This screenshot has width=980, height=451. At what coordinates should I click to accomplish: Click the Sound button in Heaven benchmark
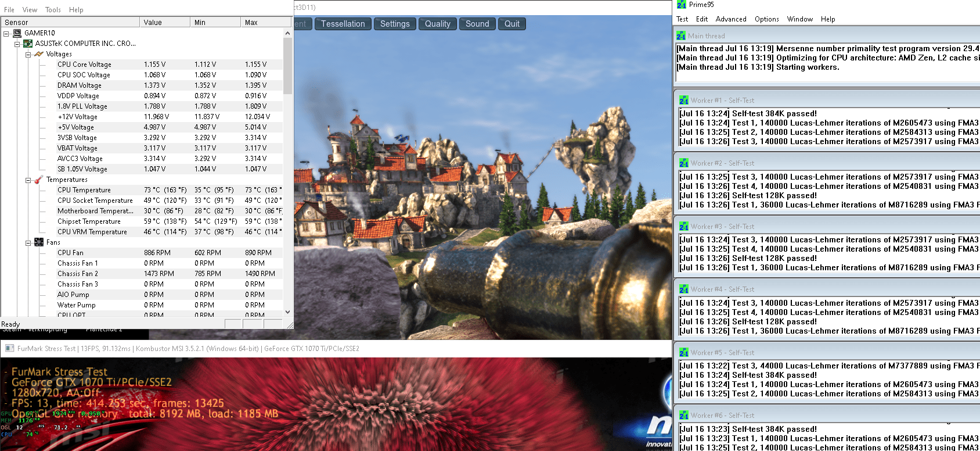(x=477, y=24)
